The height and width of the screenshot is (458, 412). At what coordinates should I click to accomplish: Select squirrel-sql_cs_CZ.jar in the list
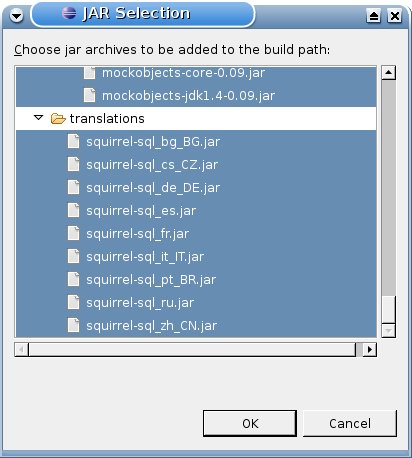[196, 165]
